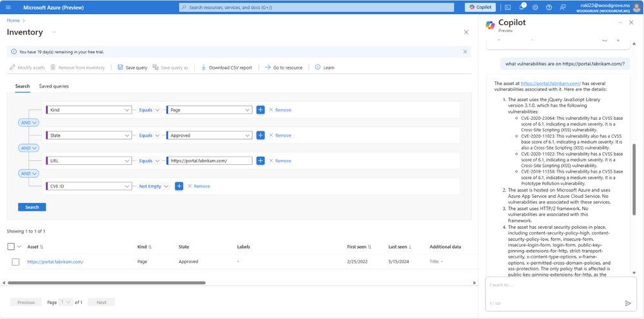
Task: Remove the CVE ID filter row
Action: tap(199, 186)
